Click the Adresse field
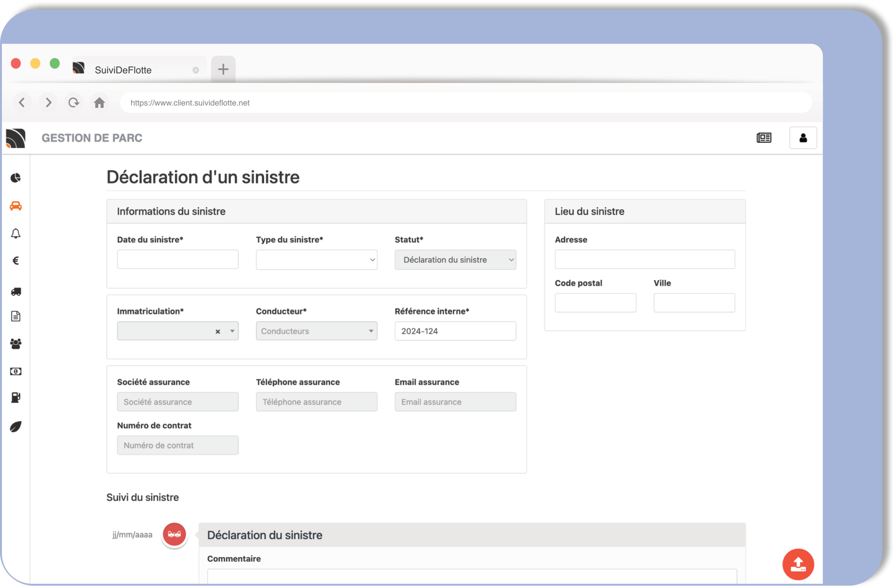Image resolution: width=895 pixels, height=588 pixels. click(644, 260)
